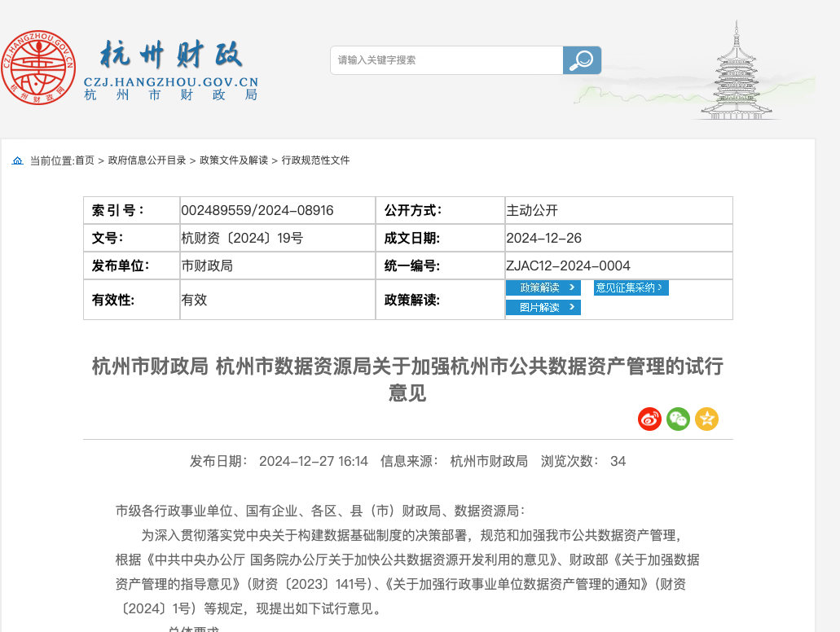This screenshot has height=632, width=840.
Task: Open 行政规范性文件 breadcrumb link
Action: point(315,160)
